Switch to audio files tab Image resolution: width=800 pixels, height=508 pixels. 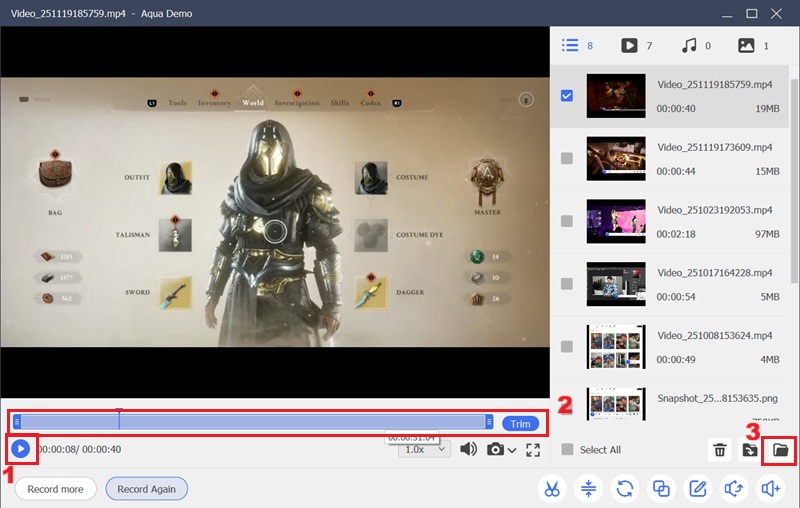point(696,45)
